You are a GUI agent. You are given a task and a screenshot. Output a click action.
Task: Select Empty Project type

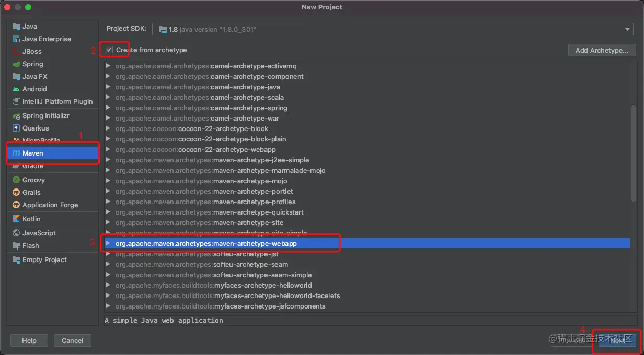tap(53, 259)
